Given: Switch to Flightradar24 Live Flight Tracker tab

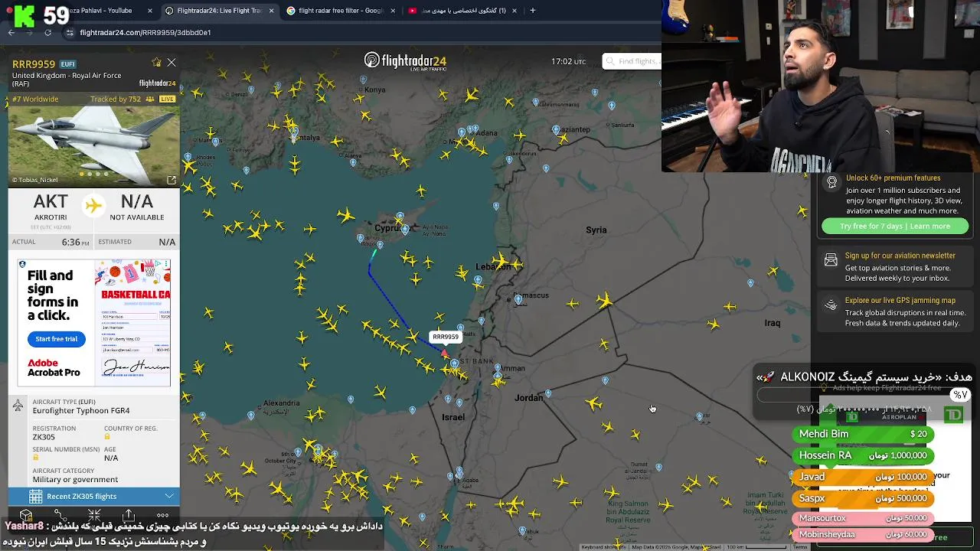Looking at the screenshot, I should 218,11.
